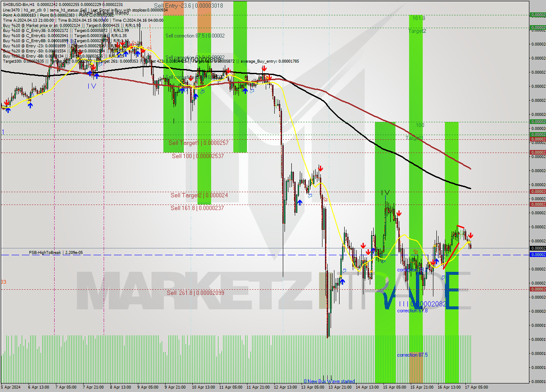The image size is (546, 392).
Task: Click the '7 Apr 05:00' time label
Action: [x=67, y=387]
